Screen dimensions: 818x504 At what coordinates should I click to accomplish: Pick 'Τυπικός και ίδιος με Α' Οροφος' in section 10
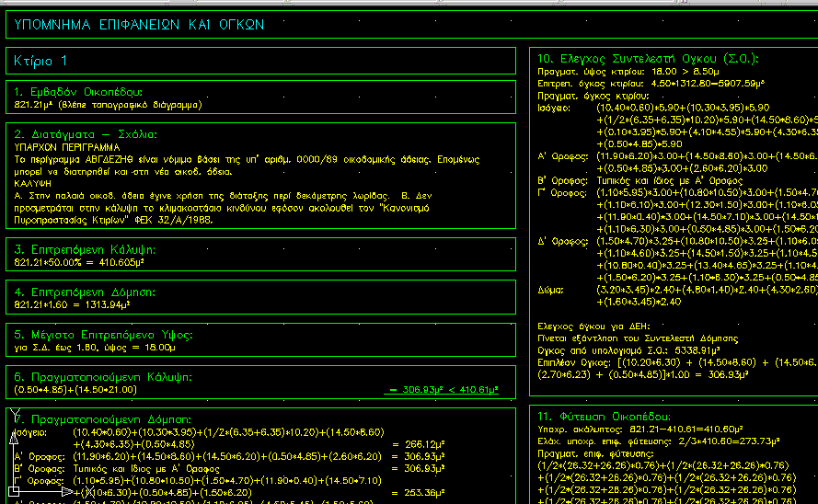669,180
